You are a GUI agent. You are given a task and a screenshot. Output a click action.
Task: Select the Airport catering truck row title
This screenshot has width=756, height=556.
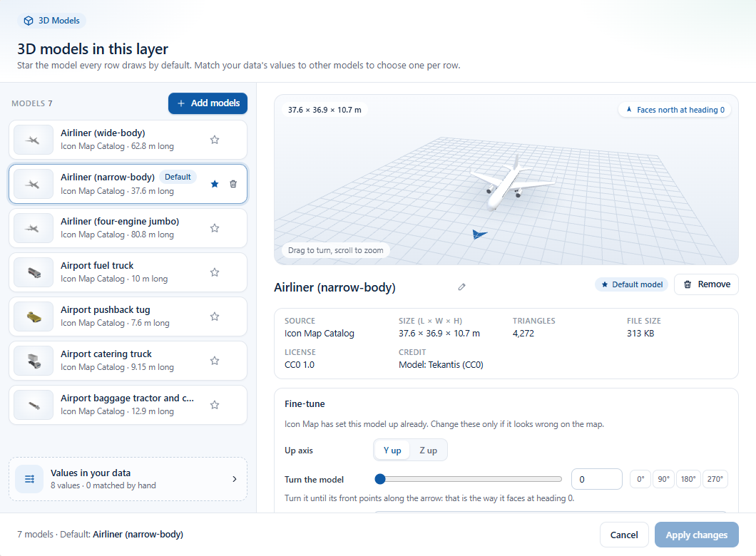click(106, 354)
